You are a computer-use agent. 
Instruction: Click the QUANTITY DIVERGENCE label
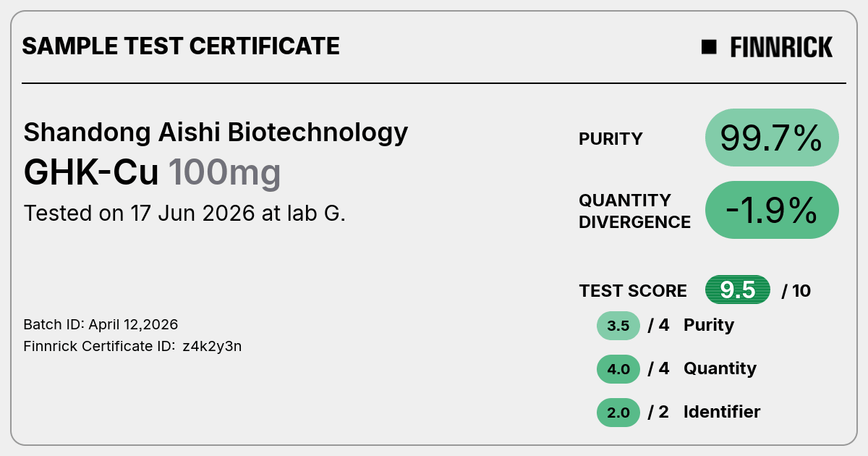point(634,211)
